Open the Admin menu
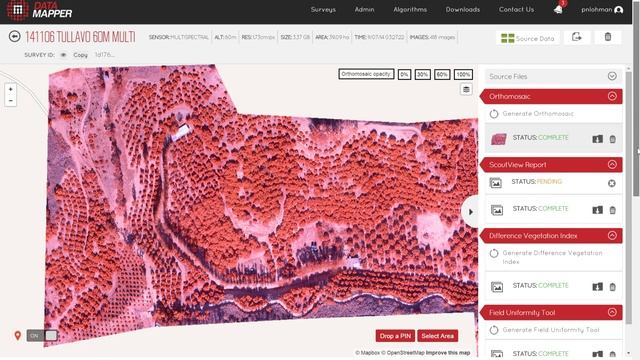 point(364,9)
